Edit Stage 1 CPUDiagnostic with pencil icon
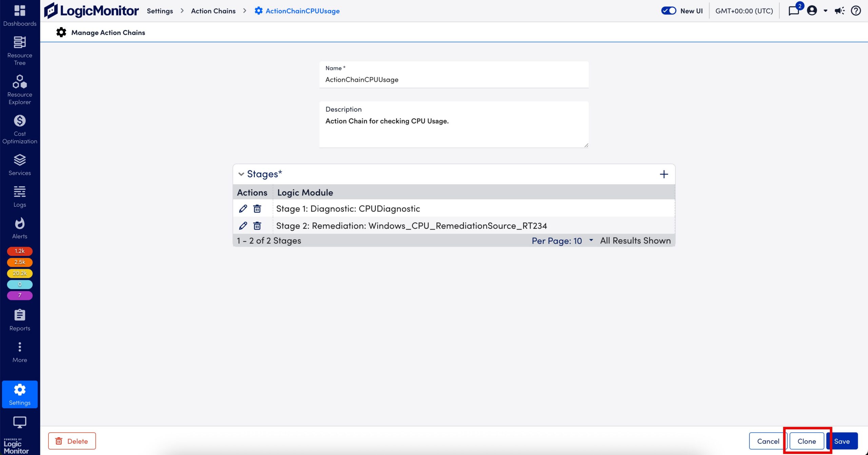 [243, 209]
